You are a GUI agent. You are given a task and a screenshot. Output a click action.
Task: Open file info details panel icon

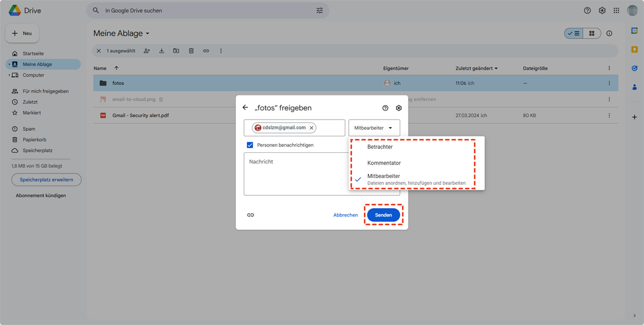[609, 33]
